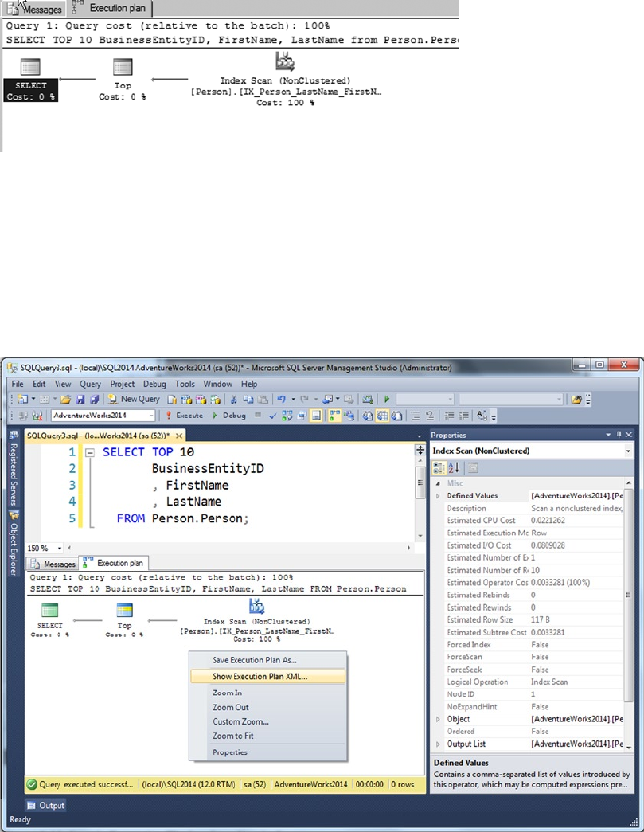Open the Output panel tab
Viewport: 644px width, 832px height.
(45, 805)
